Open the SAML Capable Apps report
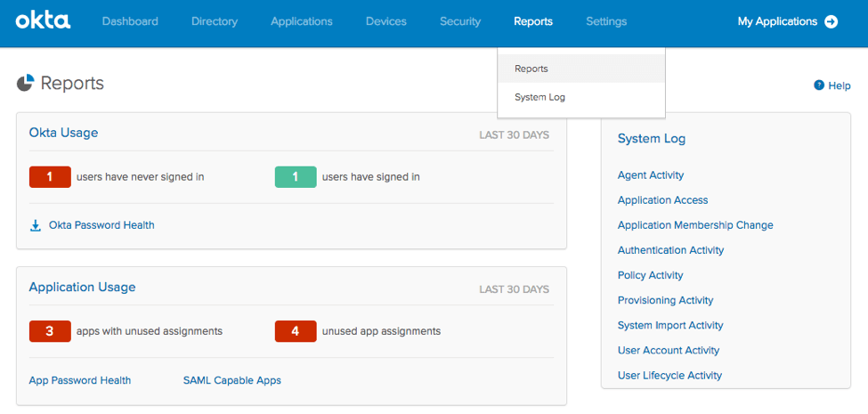 pyautogui.click(x=231, y=380)
